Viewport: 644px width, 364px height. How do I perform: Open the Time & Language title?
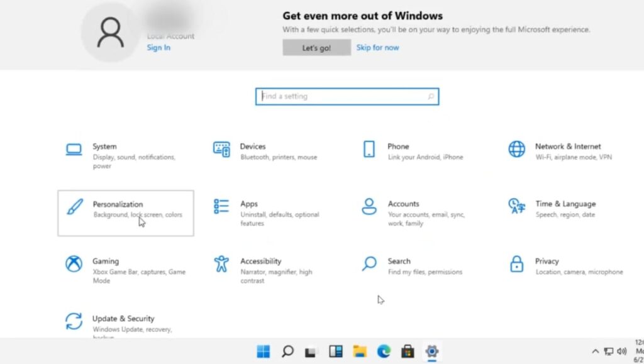[x=565, y=204]
